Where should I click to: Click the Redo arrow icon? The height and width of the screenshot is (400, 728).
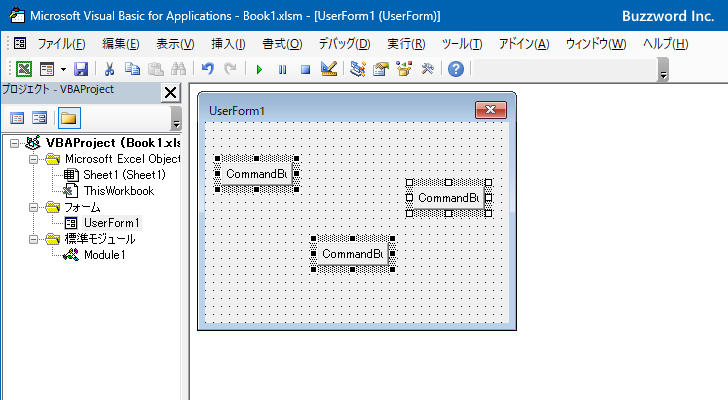pos(230,69)
